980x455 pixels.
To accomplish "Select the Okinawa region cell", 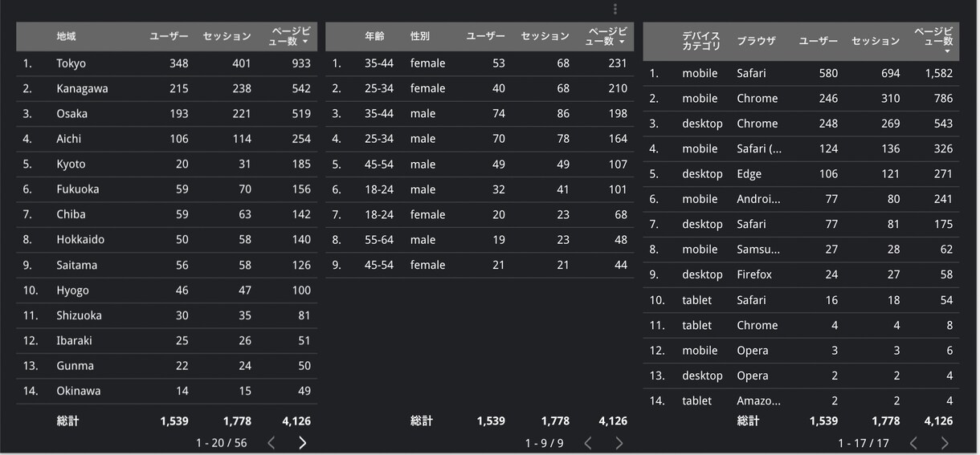I will coord(79,391).
